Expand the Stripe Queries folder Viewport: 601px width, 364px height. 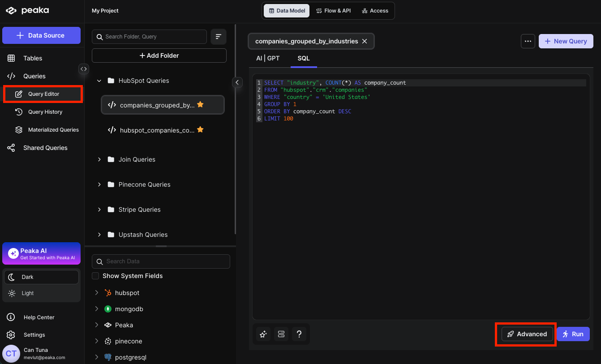click(99, 210)
